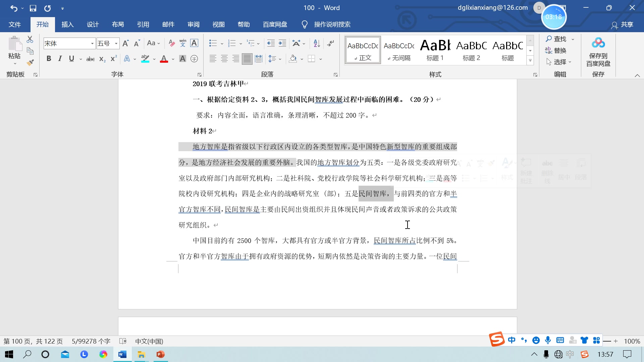Decrease font size with smaller A icon
The width and height of the screenshot is (644, 362).
[x=137, y=43]
